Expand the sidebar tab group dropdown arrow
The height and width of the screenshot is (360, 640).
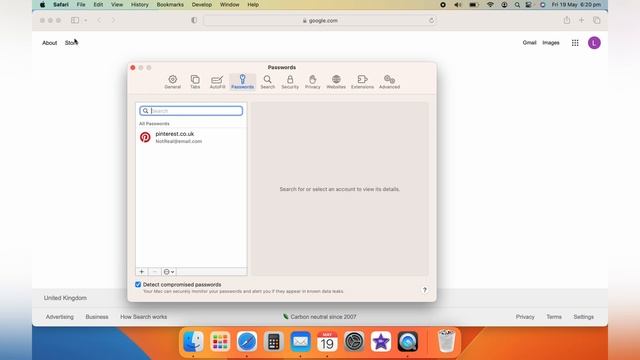pyautogui.click(x=86, y=20)
